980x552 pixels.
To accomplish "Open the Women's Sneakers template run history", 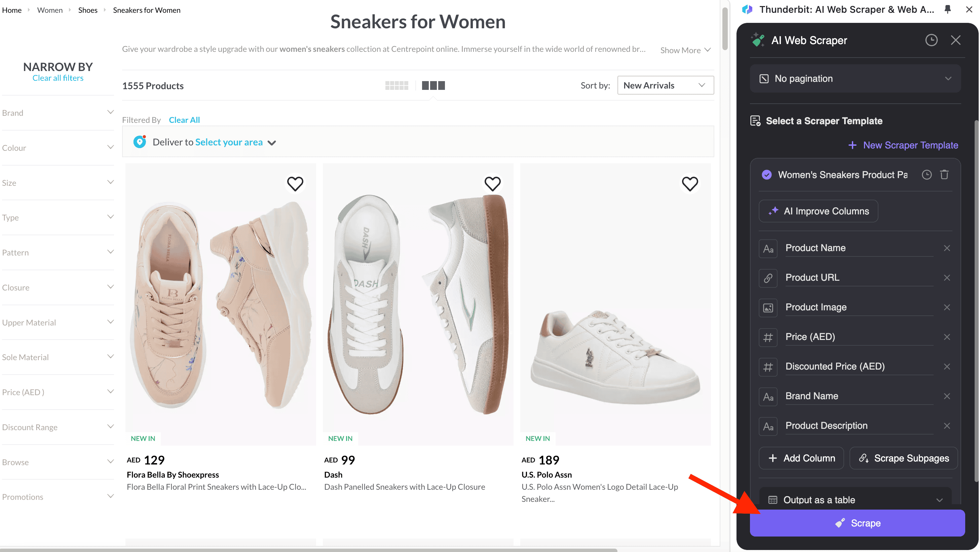I will click(x=926, y=175).
